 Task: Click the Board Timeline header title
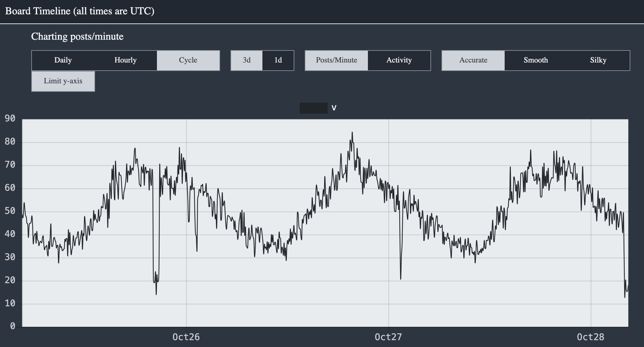pos(80,11)
